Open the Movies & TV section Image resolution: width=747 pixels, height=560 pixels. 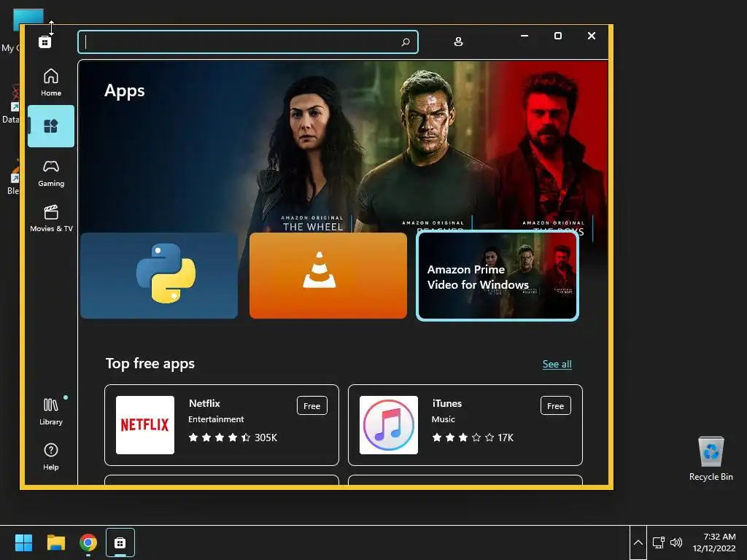(x=51, y=218)
